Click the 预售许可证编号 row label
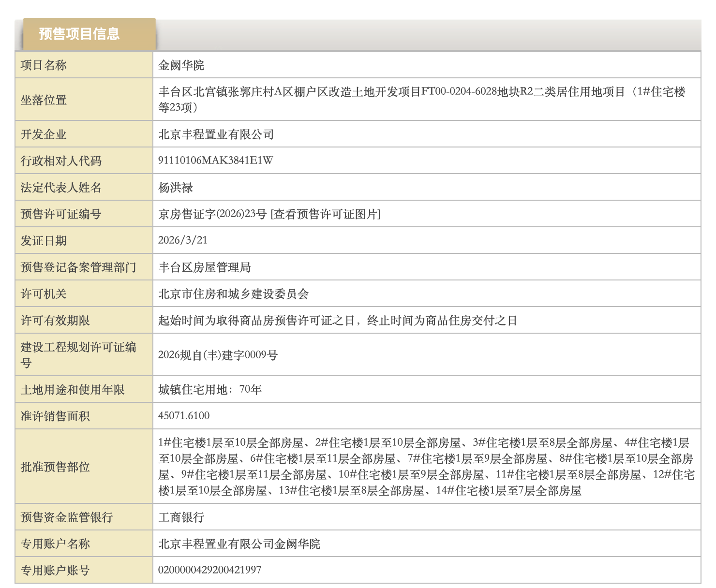This screenshot has width=716, height=588. (61, 214)
